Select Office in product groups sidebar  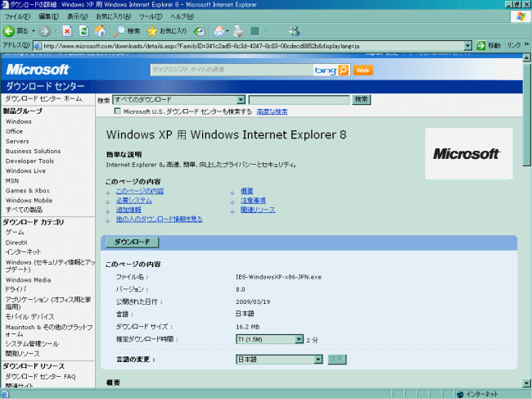tap(14, 131)
